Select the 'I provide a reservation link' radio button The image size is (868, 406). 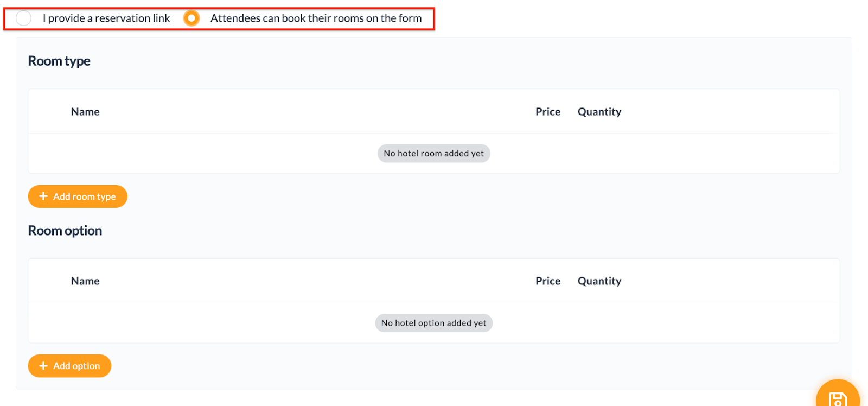coord(23,18)
